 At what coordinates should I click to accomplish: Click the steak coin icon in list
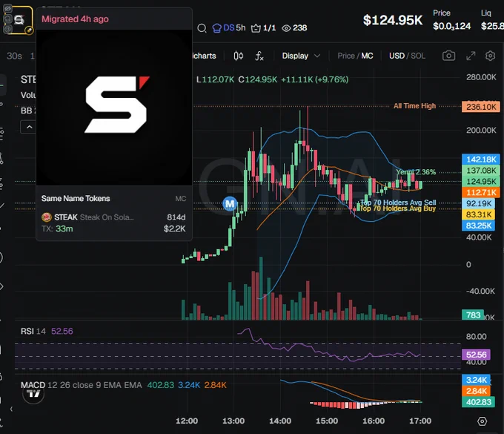coord(46,217)
